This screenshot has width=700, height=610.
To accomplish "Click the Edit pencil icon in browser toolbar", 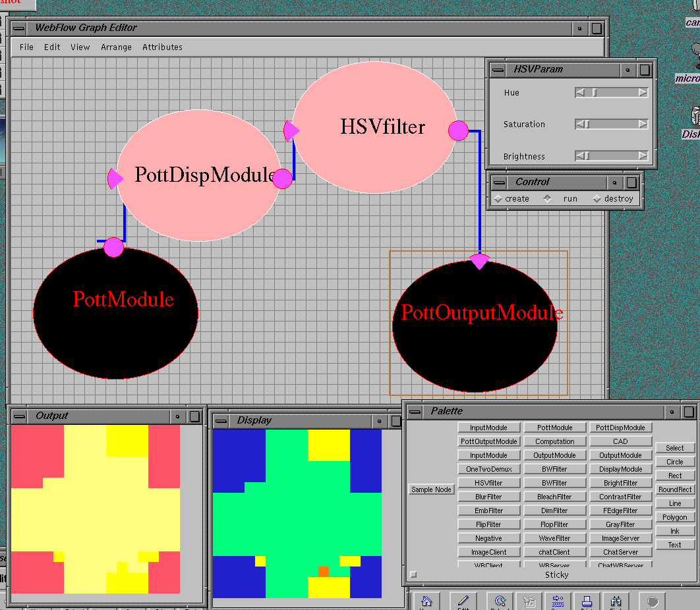I will tap(463, 601).
